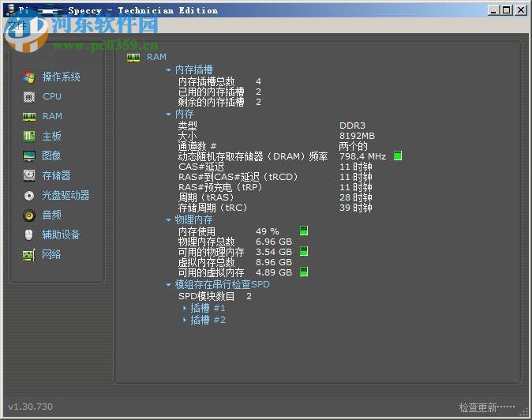Screen dimensions: 532x420
Task: Open the 存储器 section
Action: coord(56,175)
